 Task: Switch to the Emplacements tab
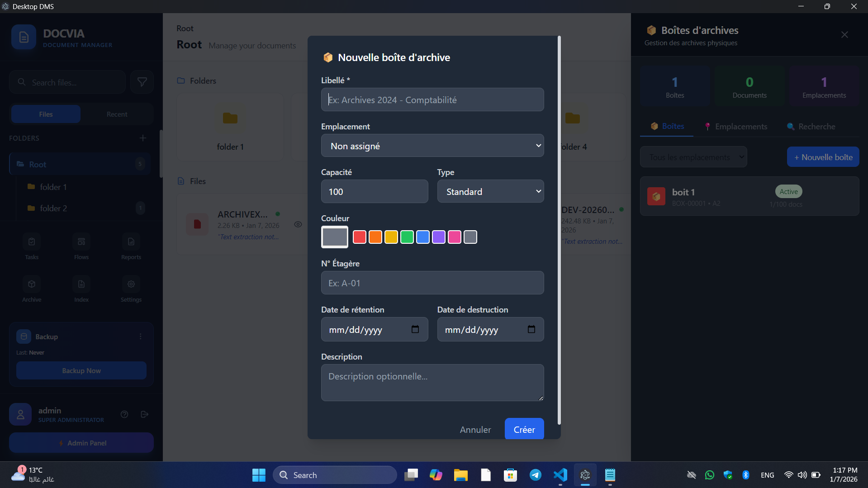[735, 126]
